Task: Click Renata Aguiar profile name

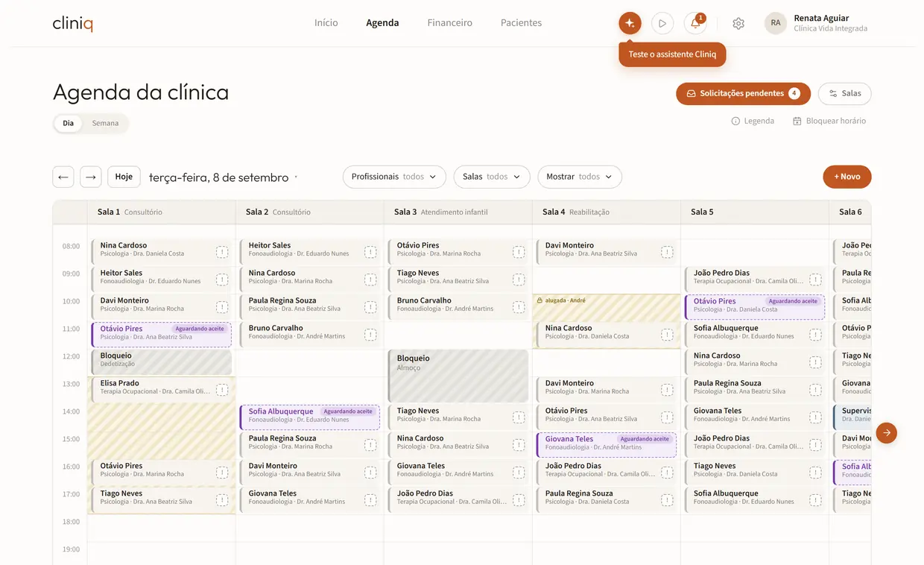Action: click(x=821, y=18)
